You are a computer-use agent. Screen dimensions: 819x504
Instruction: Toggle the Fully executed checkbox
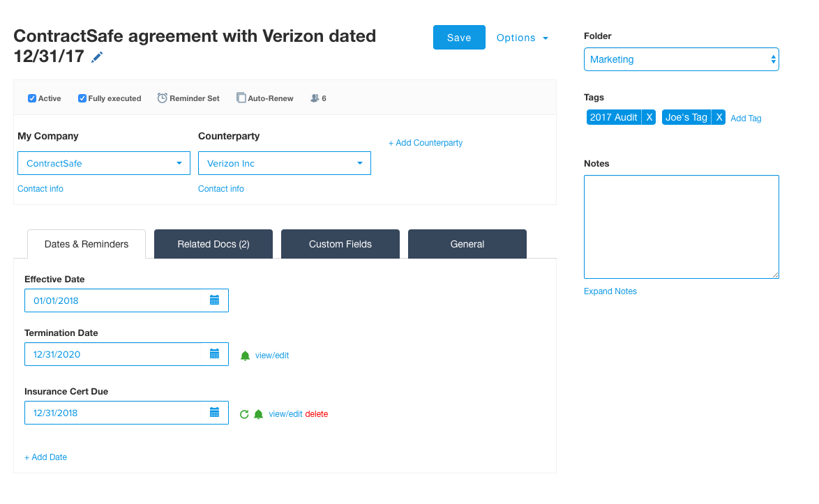tap(82, 98)
